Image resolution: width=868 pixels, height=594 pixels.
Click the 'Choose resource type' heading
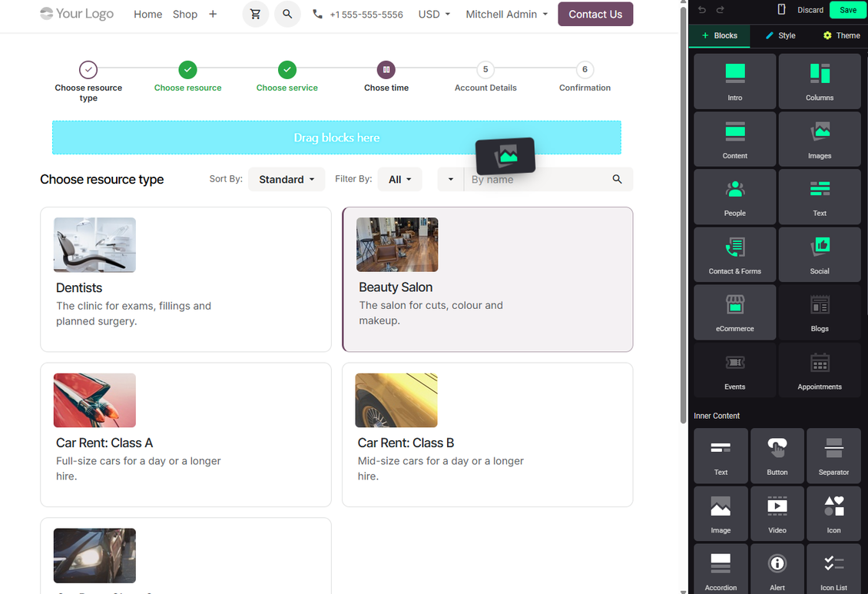pos(102,179)
